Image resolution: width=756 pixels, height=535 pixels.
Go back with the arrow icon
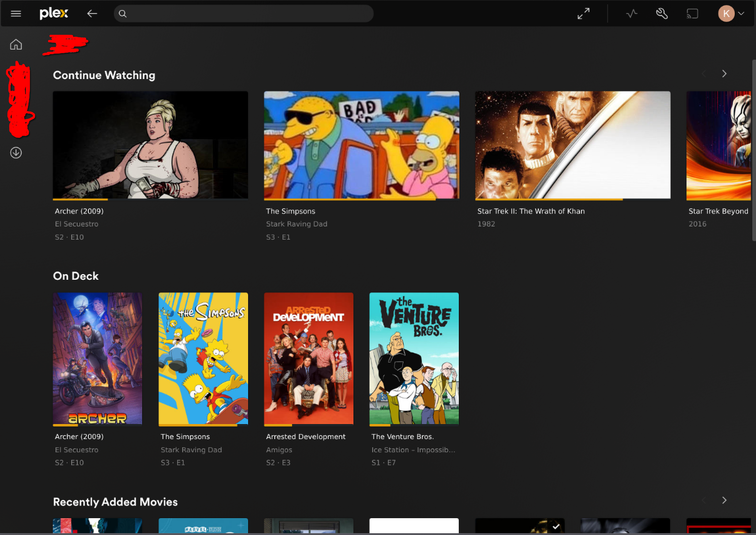coord(92,14)
